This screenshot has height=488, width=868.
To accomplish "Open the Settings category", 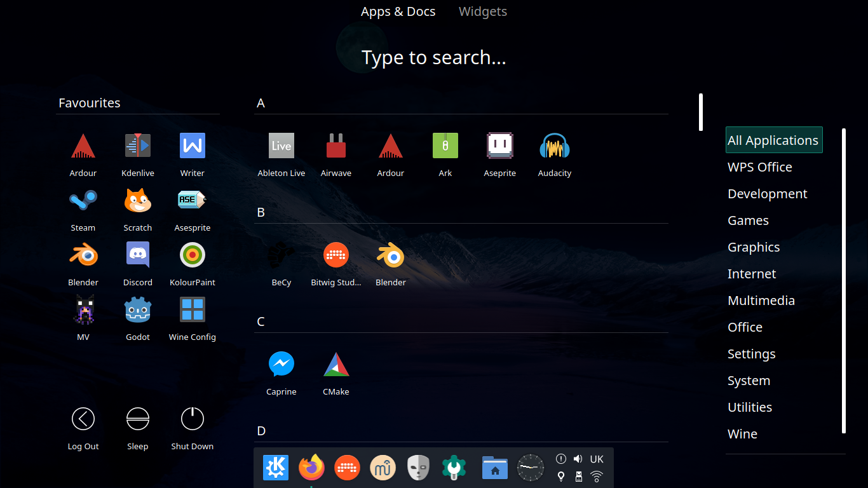I will (x=752, y=354).
